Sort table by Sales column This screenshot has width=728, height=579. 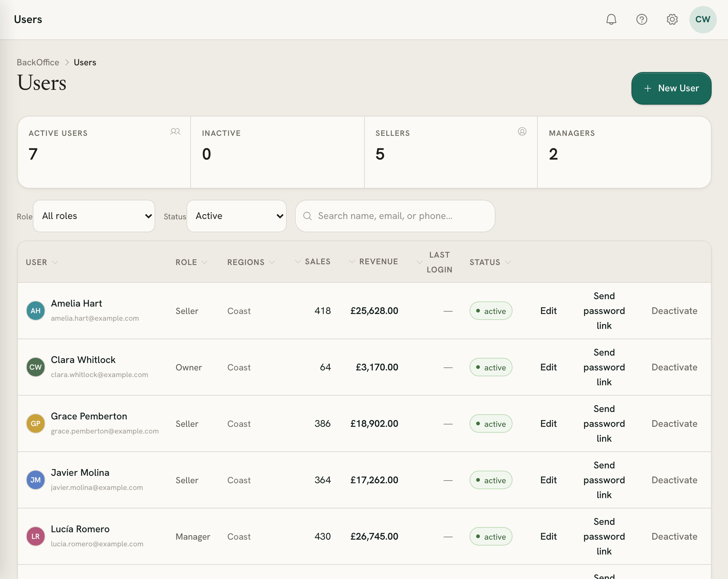312,261
